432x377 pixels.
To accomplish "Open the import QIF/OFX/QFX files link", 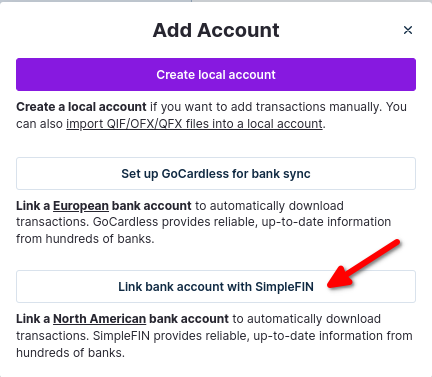I will pyautogui.click(x=194, y=124).
